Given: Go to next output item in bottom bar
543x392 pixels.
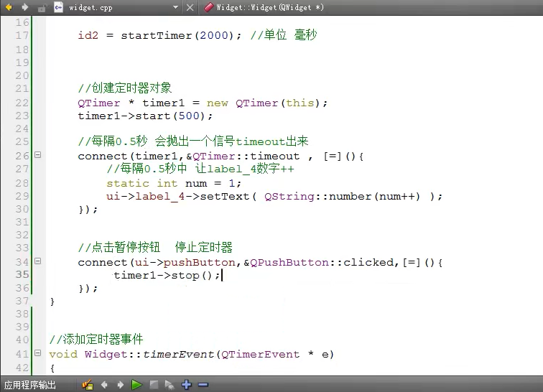Looking at the screenshot, I should coord(120,385).
